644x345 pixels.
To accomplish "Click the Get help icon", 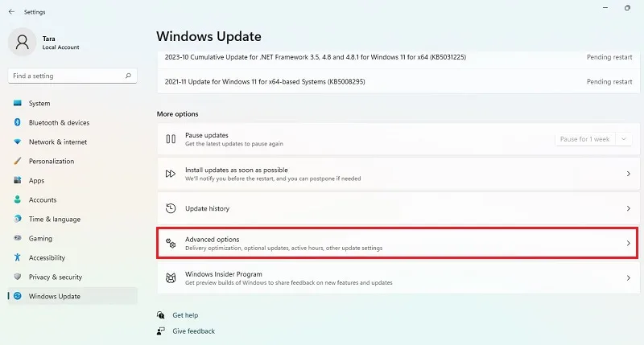I will pos(160,315).
